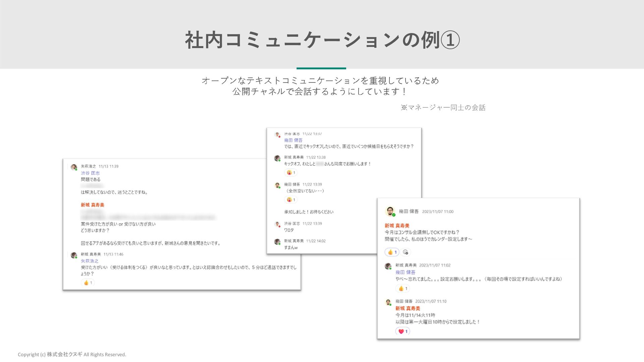Click thumbs-up reaction under the 11/13 11:46 message

[88, 283]
